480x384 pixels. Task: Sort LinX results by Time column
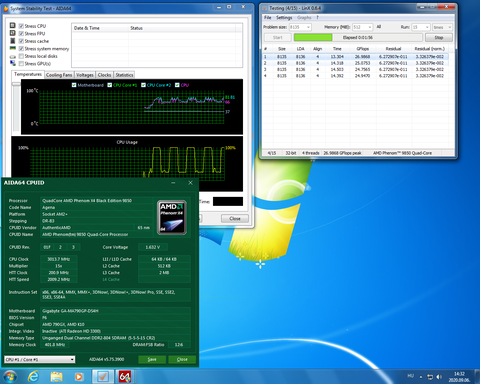point(337,49)
